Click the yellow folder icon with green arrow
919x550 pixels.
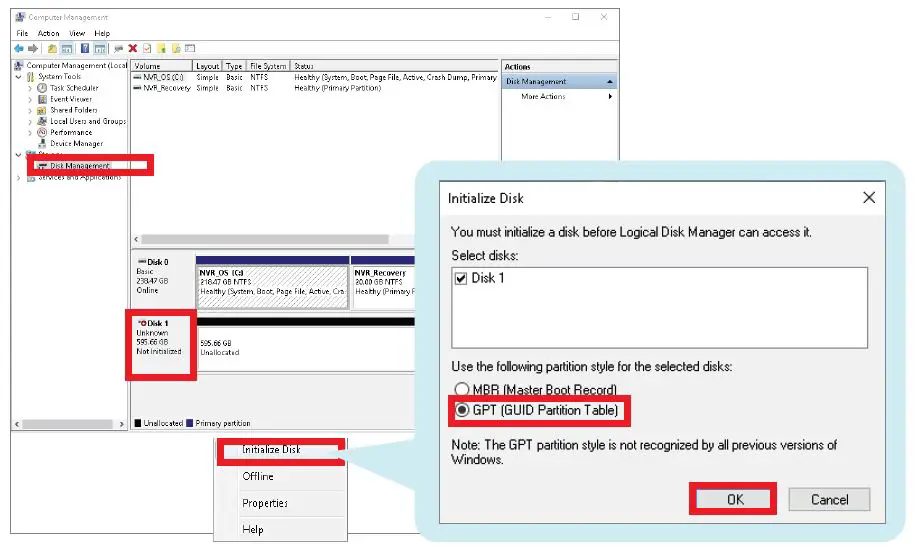161,49
